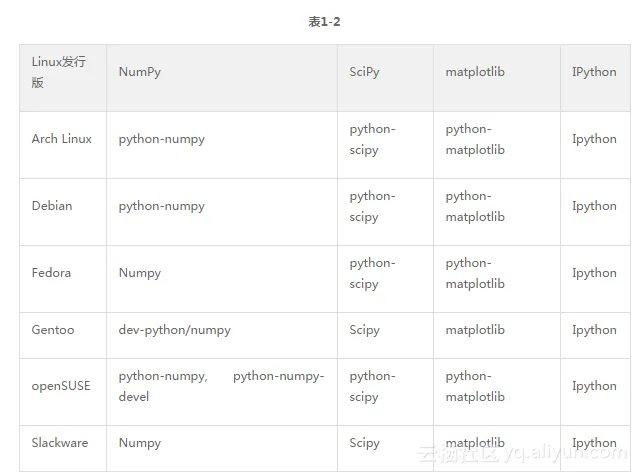Click dev-python/numpy in the Gentoo row
638x474 pixels.
pos(175,330)
